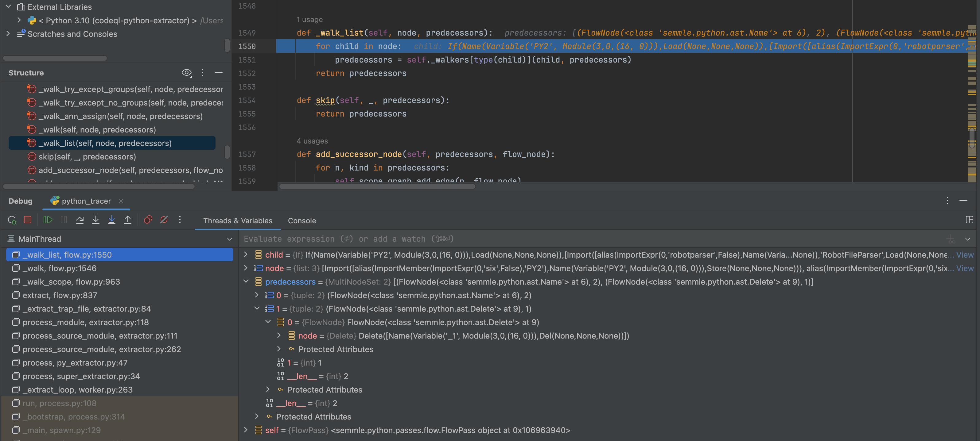Expand Scratches and Consoles
Viewport: 980px width, 441px height.
8,34
